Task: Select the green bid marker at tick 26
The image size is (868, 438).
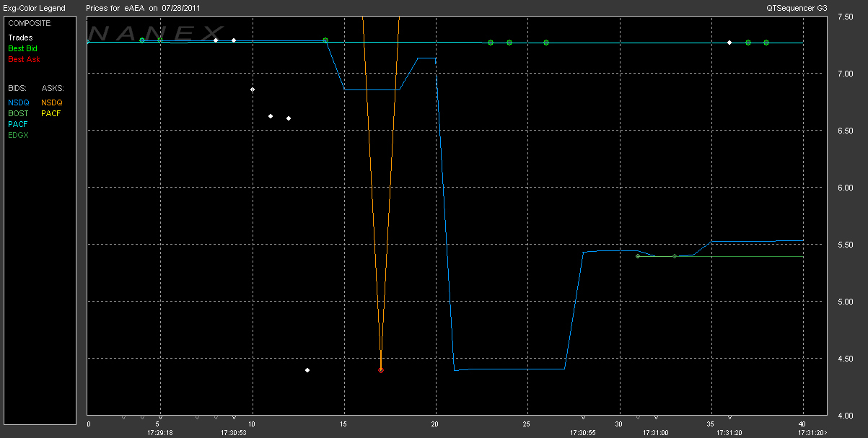Action: (546, 43)
